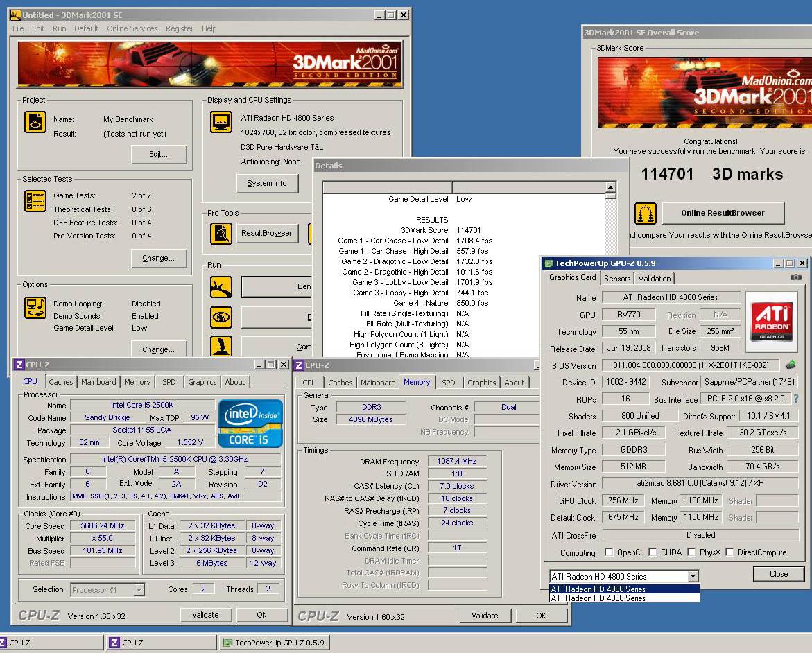
Task: Click the GPU-Z screenshot camera icon
Action: click(x=796, y=277)
